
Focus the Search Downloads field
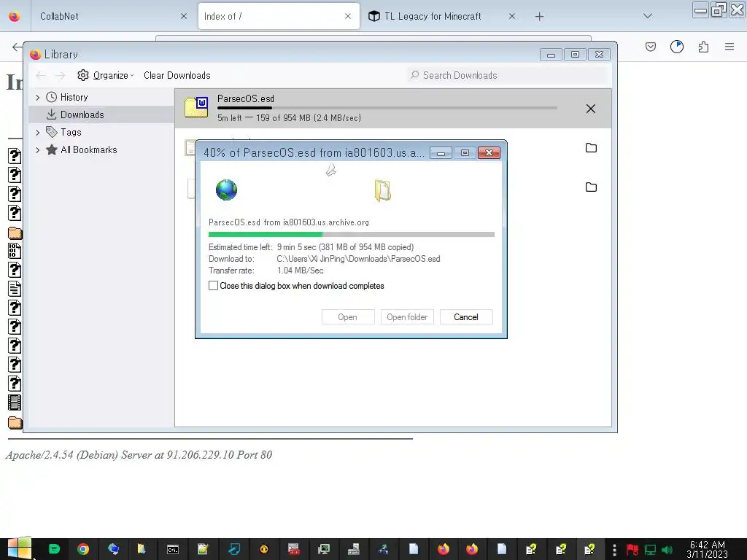coord(508,75)
